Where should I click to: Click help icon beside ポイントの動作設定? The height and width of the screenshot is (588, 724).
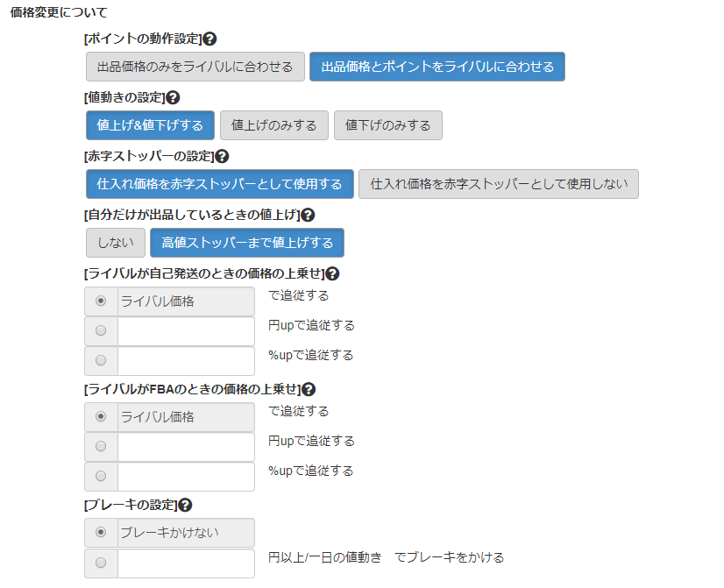[x=209, y=39]
